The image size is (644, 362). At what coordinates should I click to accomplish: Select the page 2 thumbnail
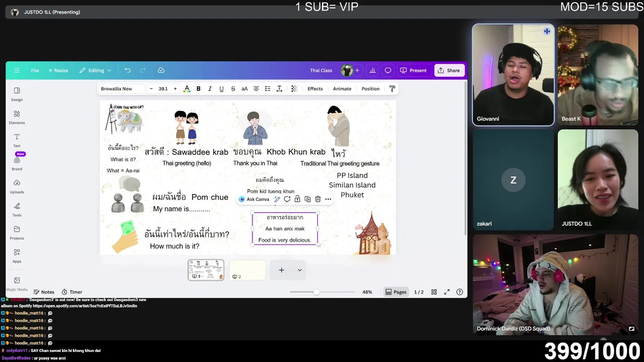pos(248,270)
